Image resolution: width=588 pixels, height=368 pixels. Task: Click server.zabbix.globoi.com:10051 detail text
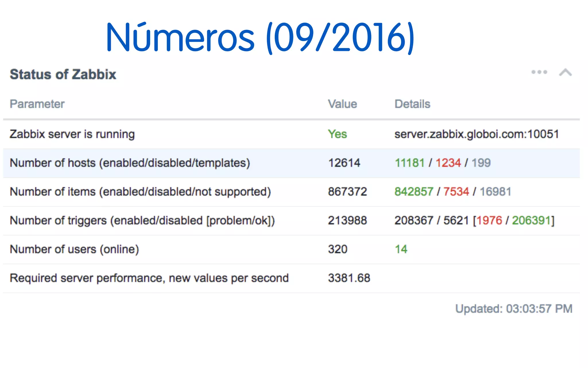[476, 134]
